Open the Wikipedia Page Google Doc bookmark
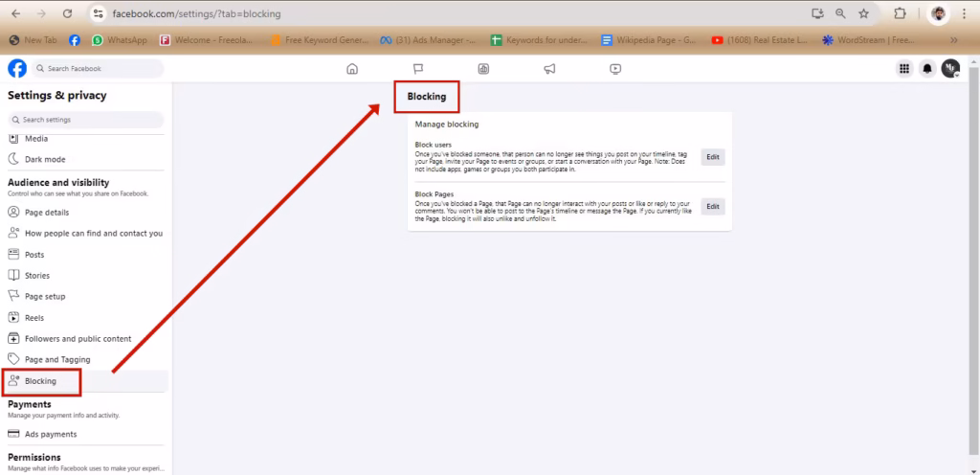This screenshot has width=980, height=475. pos(649,40)
